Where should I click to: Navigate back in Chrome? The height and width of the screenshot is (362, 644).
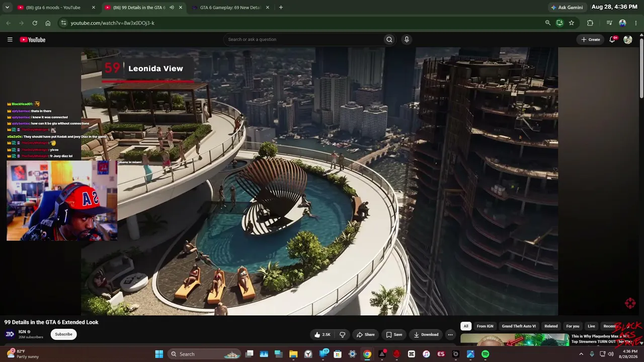point(8,23)
